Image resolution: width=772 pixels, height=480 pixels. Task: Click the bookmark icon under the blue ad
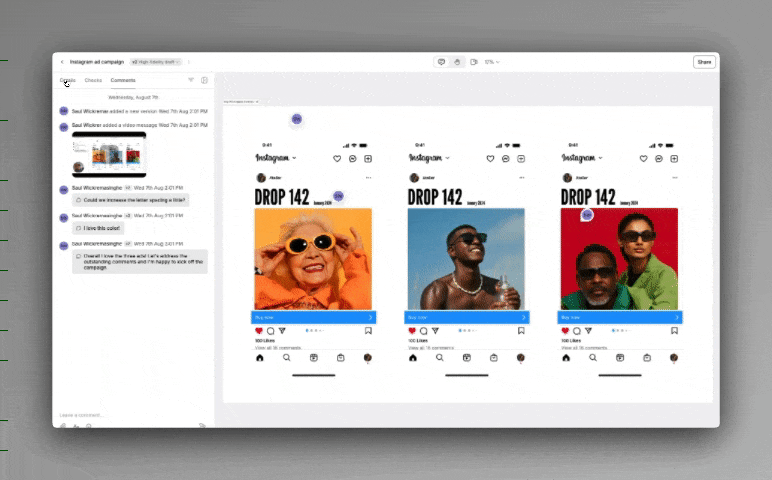click(521, 331)
